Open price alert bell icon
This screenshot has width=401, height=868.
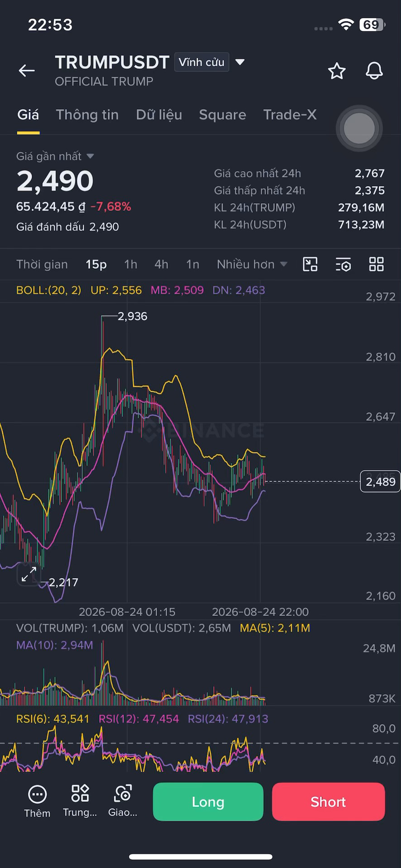click(x=374, y=71)
